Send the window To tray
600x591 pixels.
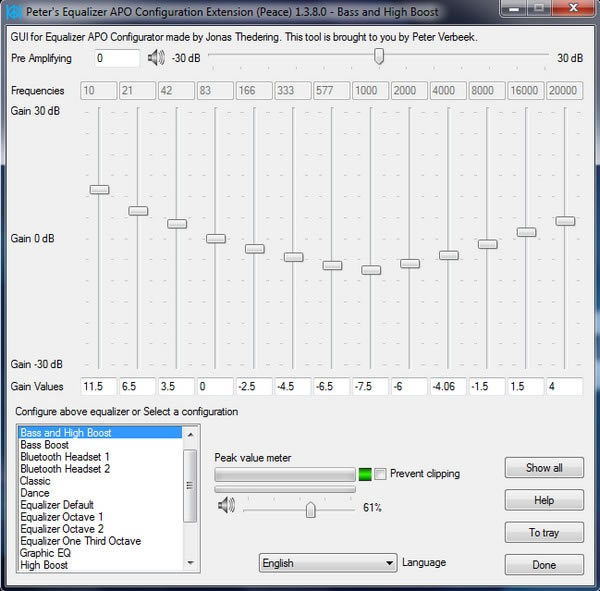(544, 532)
